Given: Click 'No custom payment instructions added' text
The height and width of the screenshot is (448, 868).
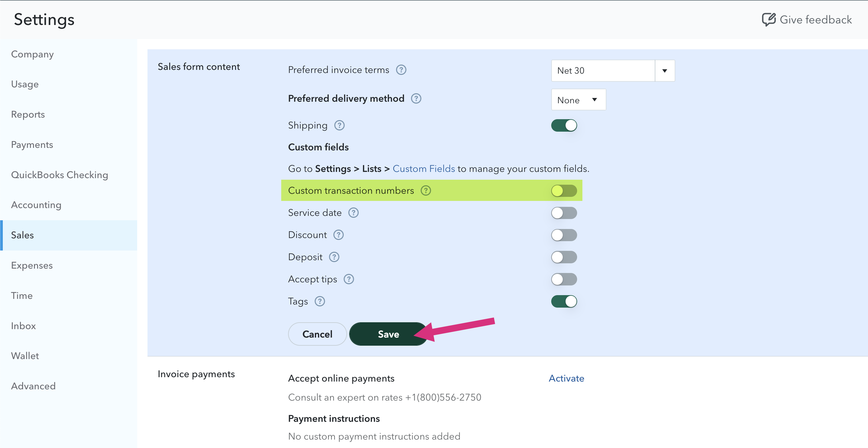Looking at the screenshot, I should click(x=374, y=436).
